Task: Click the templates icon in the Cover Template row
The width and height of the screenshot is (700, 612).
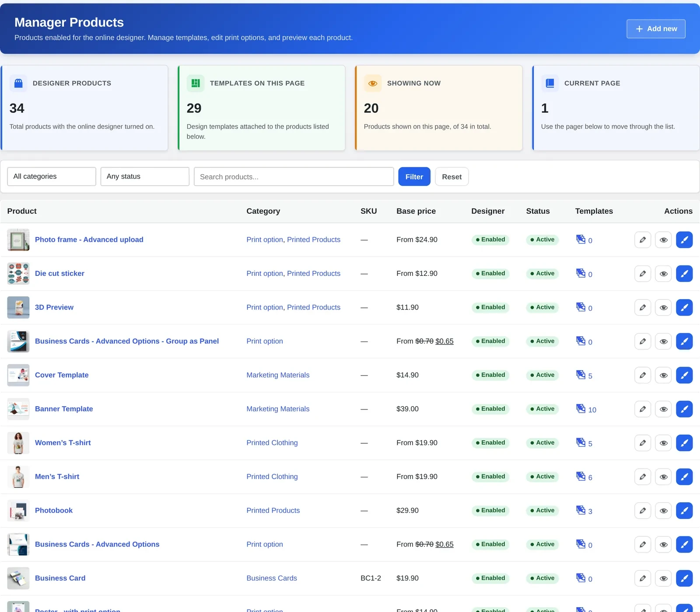Action: click(581, 375)
